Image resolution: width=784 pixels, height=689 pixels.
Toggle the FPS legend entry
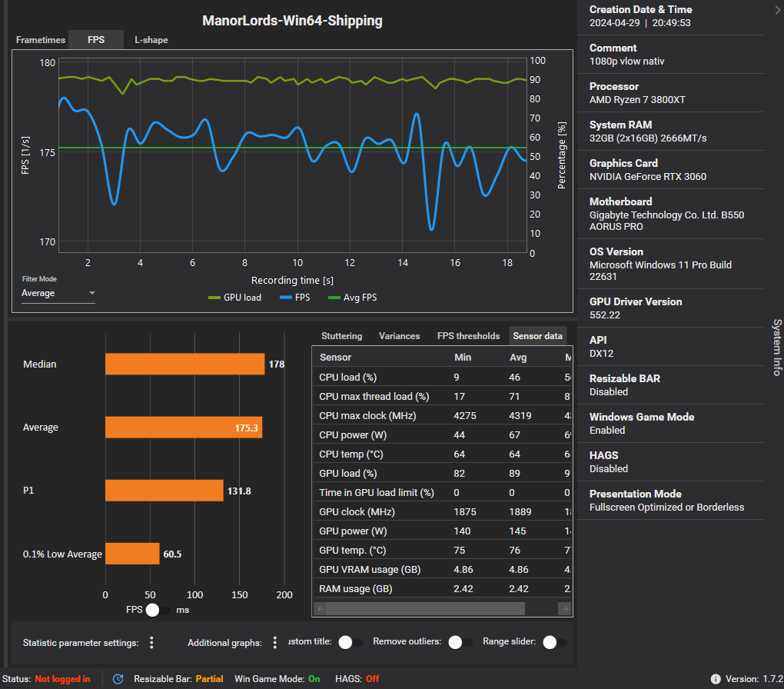(x=294, y=298)
